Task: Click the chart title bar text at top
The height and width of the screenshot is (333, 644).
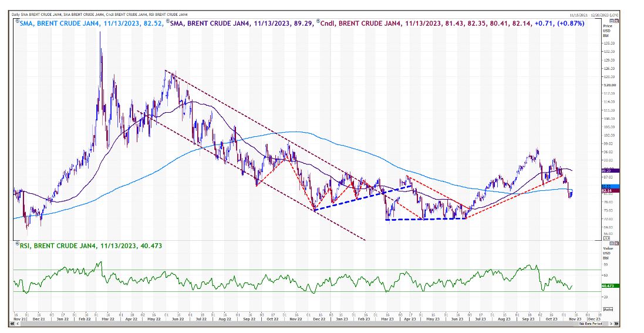Action: 100,14
